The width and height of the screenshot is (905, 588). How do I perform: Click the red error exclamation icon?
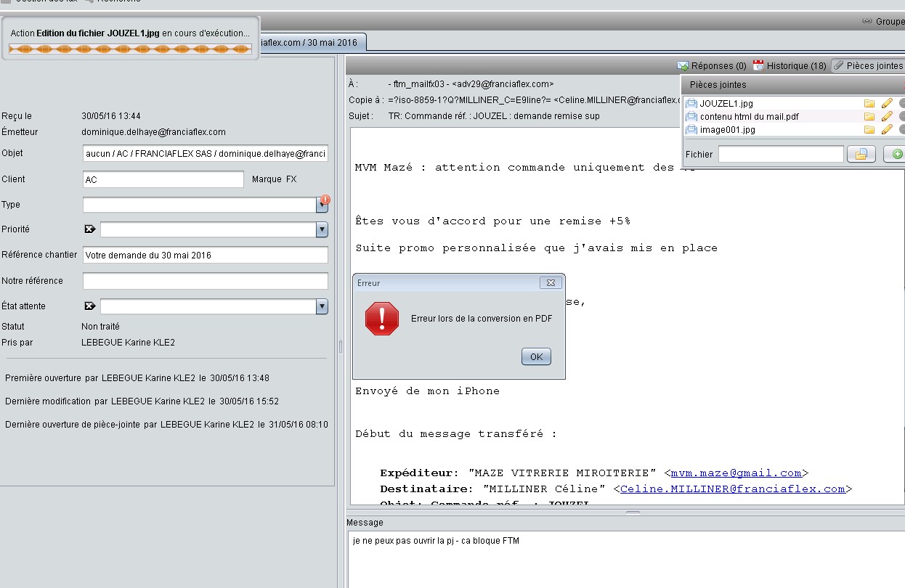(x=382, y=319)
